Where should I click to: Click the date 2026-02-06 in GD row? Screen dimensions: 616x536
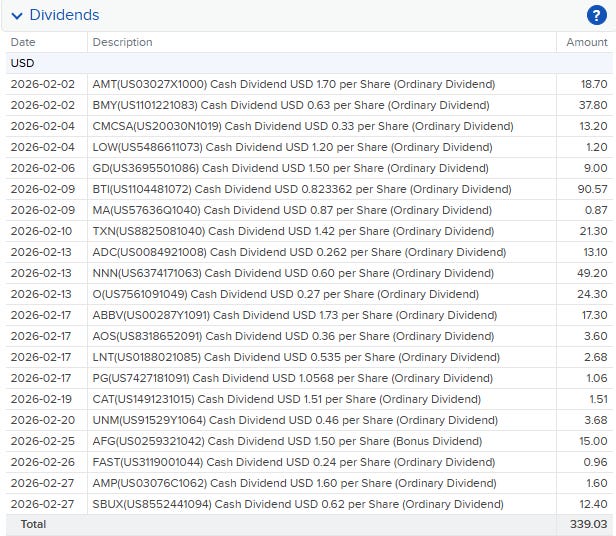point(42,168)
